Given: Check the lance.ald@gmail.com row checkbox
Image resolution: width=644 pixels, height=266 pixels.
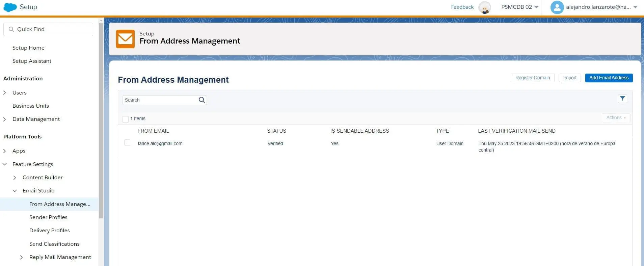Looking at the screenshot, I should click(x=127, y=143).
